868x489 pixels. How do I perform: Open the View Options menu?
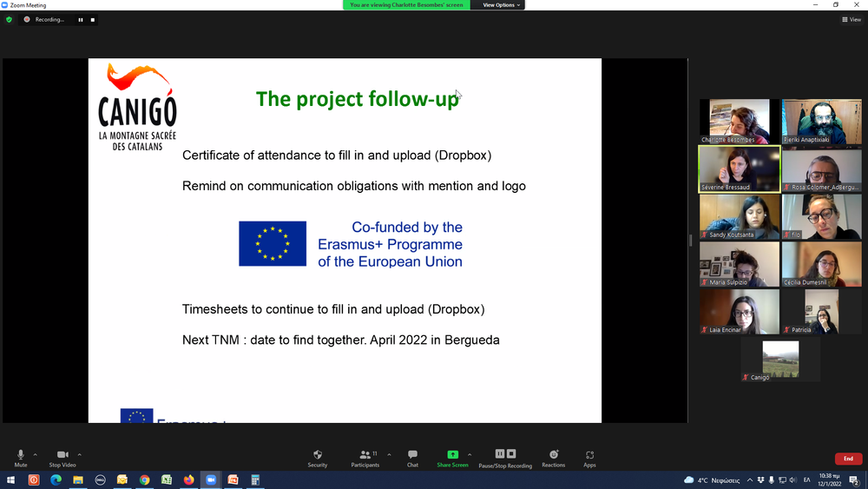tap(501, 5)
